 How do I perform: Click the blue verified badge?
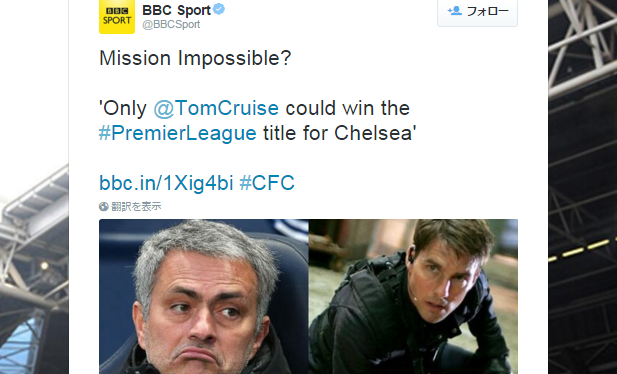(219, 9)
